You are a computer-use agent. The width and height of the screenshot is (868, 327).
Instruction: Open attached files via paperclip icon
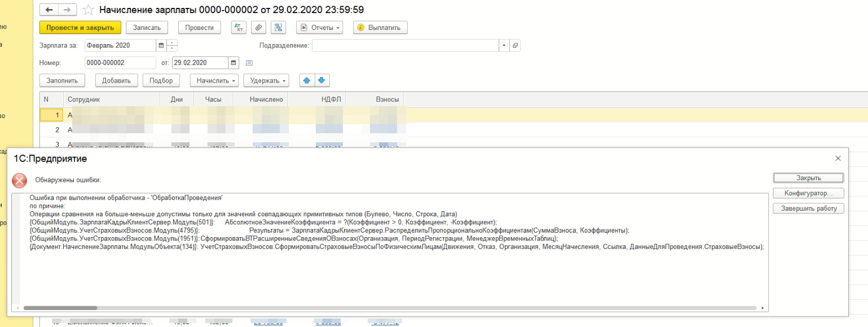point(258,28)
